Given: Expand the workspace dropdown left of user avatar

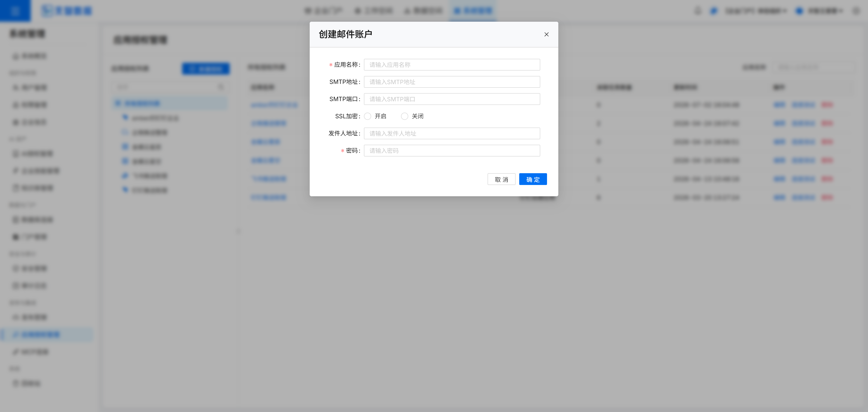Looking at the screenshot, I should tap(756, 11).
